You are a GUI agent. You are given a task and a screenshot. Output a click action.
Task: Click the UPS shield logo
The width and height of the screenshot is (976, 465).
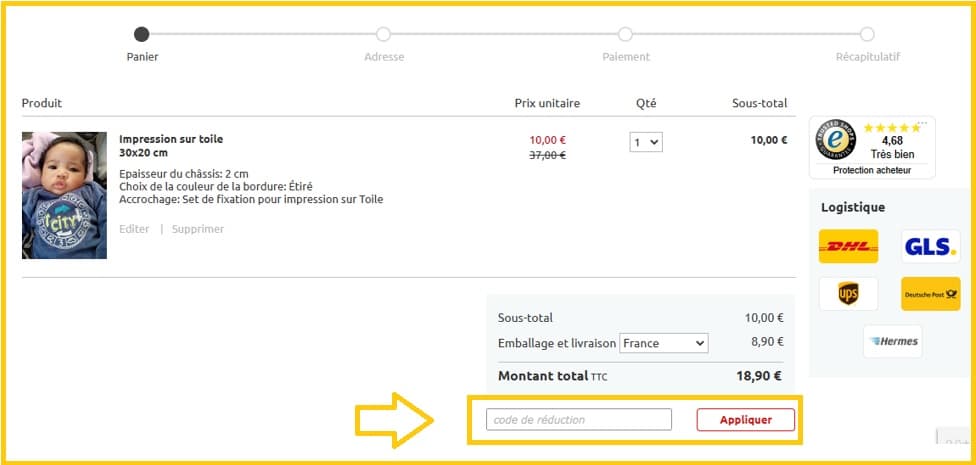[848, 293]
